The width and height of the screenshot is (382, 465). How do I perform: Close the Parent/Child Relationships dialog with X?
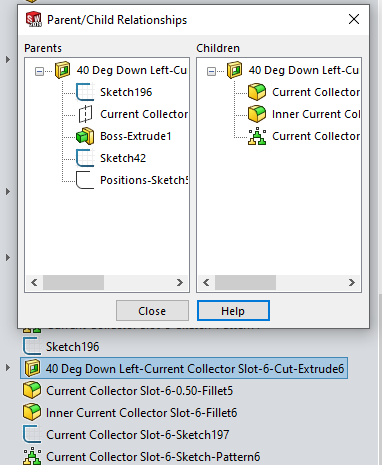point(354,19)
